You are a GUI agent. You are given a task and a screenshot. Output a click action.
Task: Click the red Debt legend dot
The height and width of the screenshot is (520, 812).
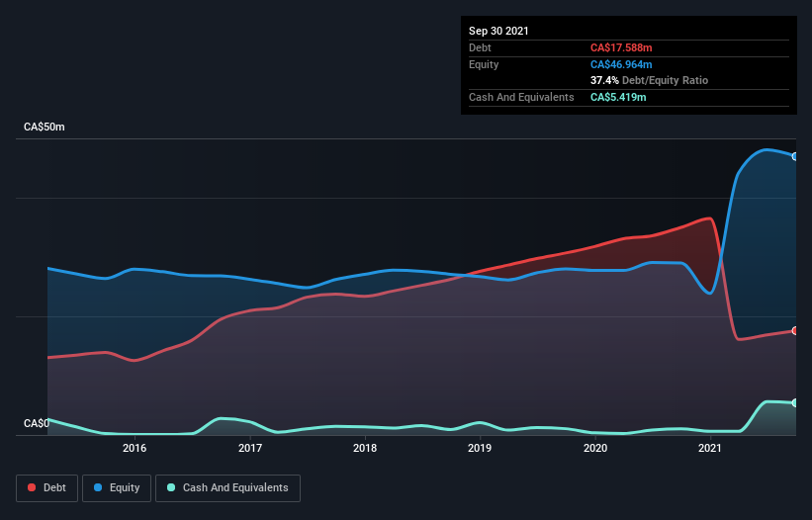[x=32, y=487]
